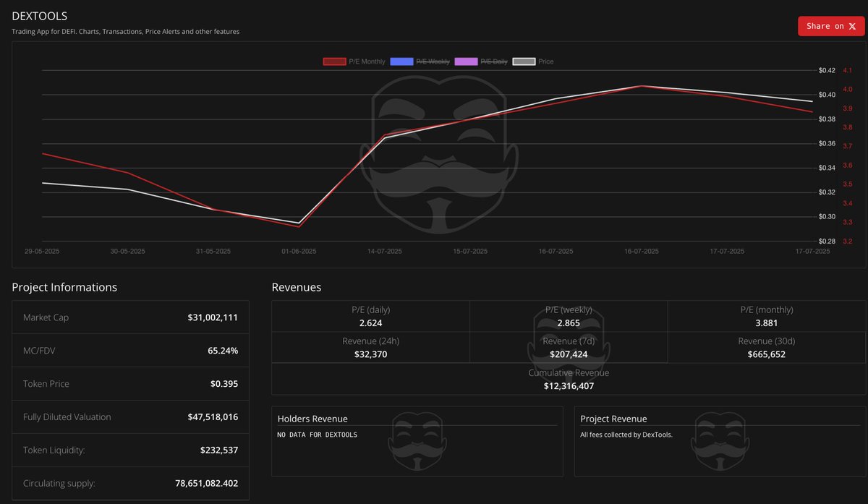Click the NO DATA FOR DEXTOOLS message

318,435
